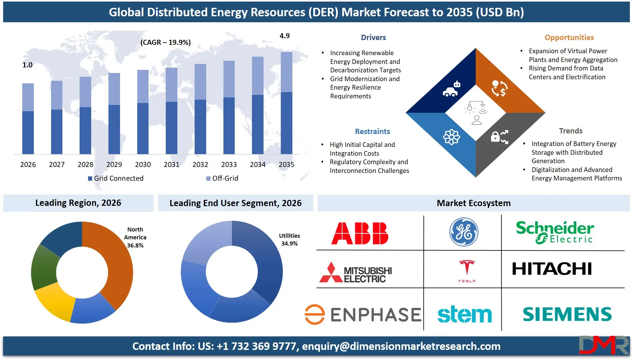Click the phone number +1 732 369 9777
This screenshot has height=364, width=633.
[x=256, y=346]
